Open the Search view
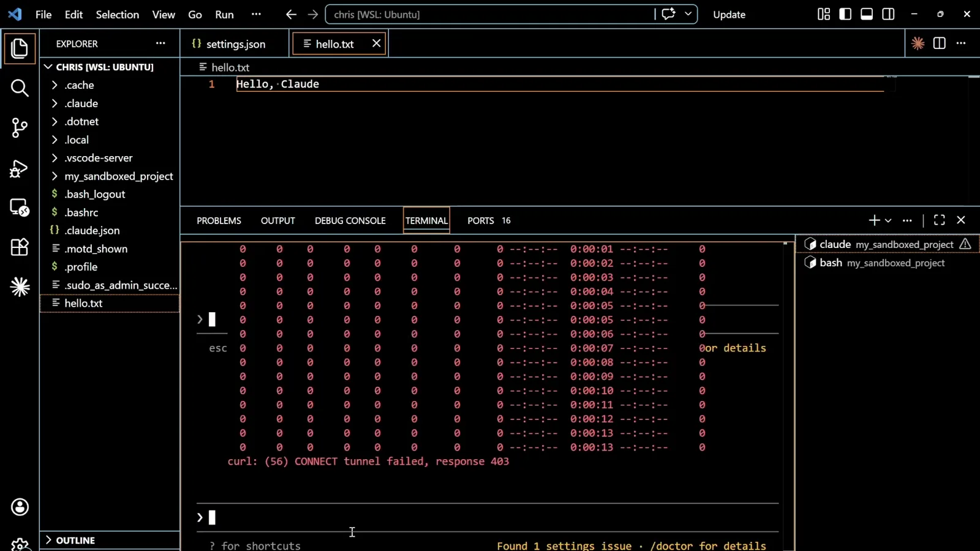This screenshot has height=551, width=980. pos(20,88)
